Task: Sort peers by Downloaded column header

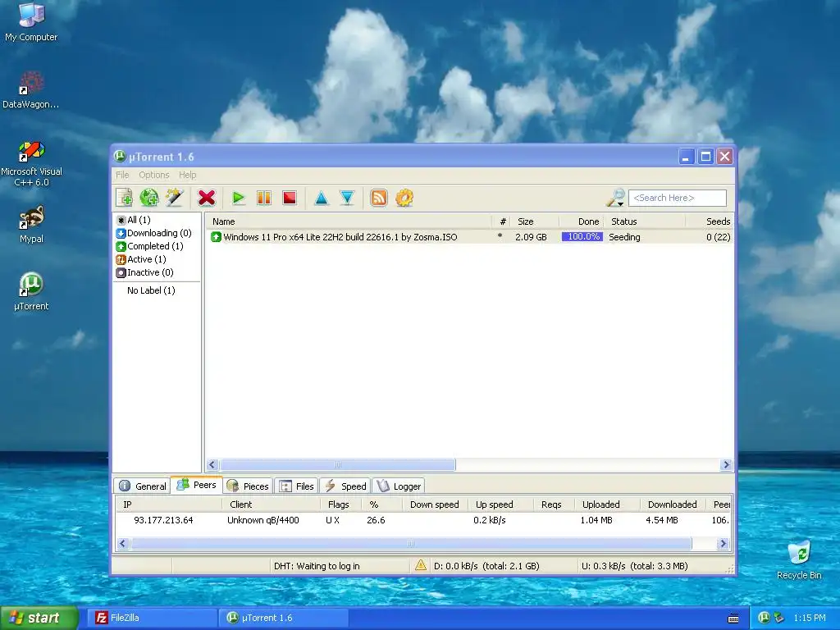Action: 673,504
